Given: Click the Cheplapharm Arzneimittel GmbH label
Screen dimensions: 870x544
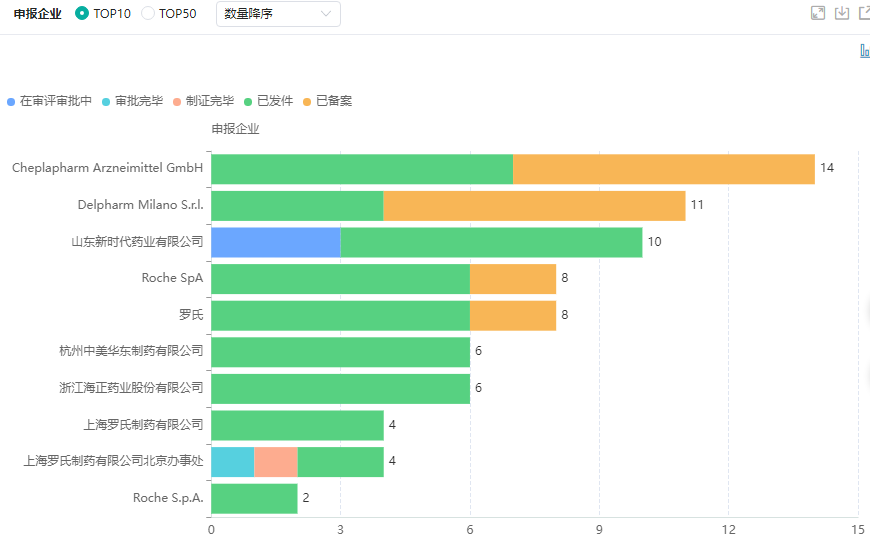Looking at the screenshot, I should click(107, 168).
